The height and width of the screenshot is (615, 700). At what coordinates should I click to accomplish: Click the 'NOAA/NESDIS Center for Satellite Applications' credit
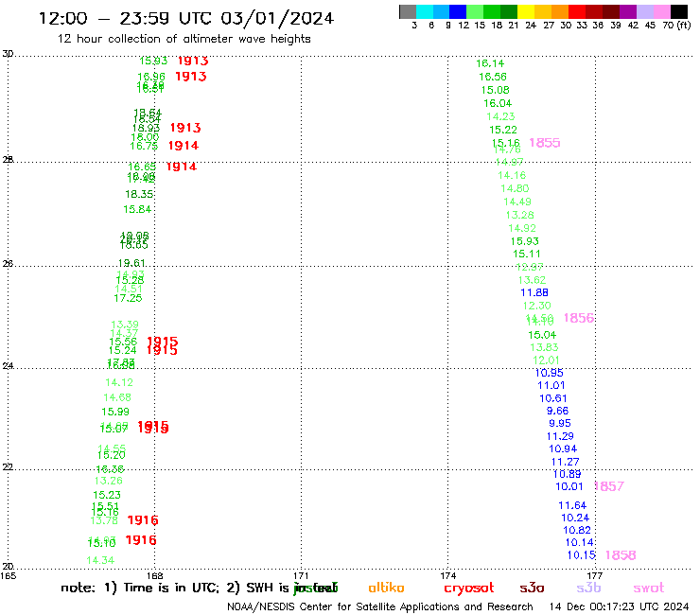tap(380, 607)
